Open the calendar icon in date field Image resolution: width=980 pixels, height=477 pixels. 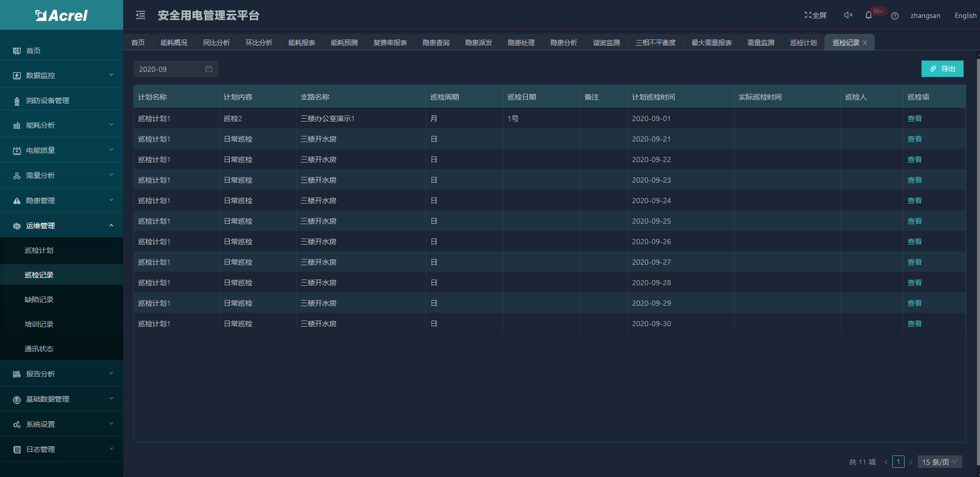[x=209, y=69]
